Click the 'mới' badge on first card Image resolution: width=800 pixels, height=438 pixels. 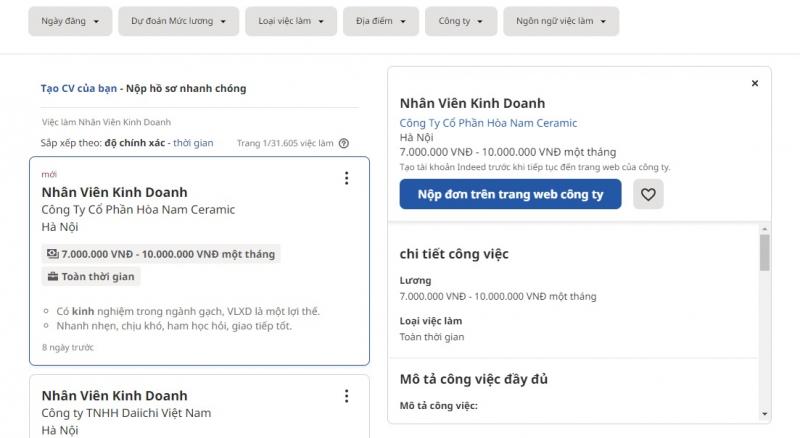coord(49,175)
